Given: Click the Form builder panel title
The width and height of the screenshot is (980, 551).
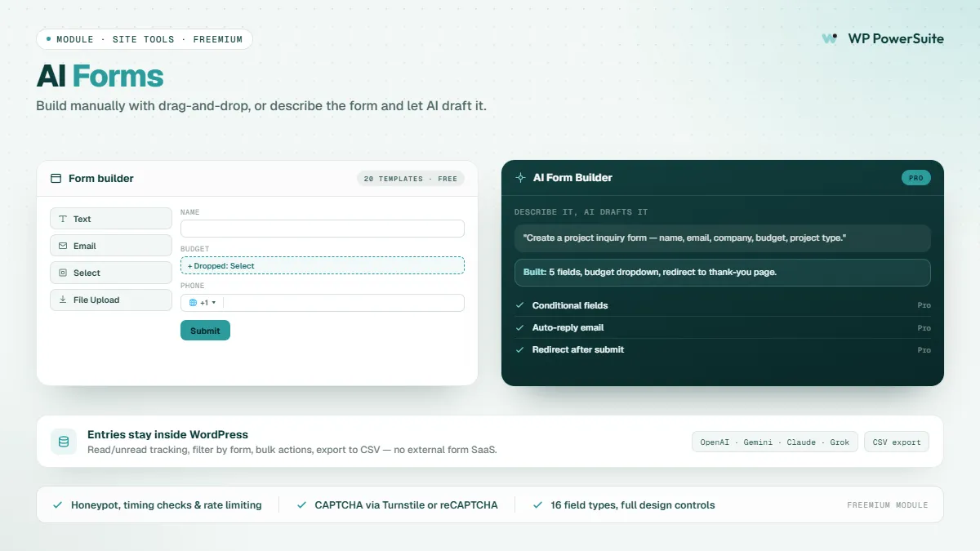Looking at the screenshot, I should pyautogui.click(x=101, y=179).
